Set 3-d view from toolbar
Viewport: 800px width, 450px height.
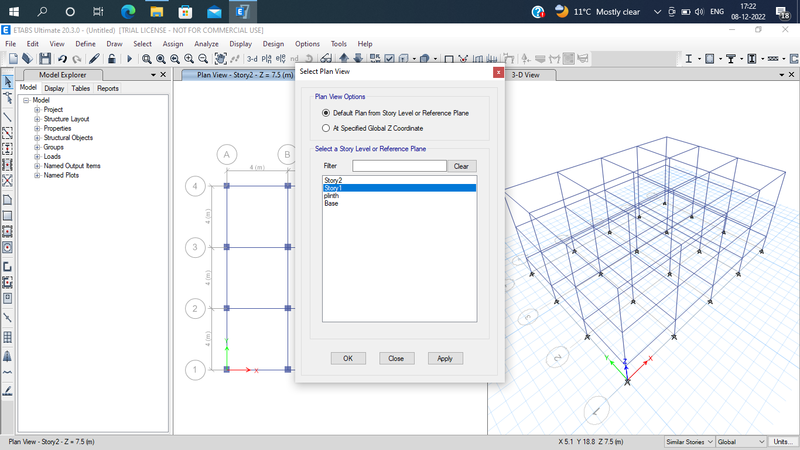pyautogui.click(x=252, y=59)
